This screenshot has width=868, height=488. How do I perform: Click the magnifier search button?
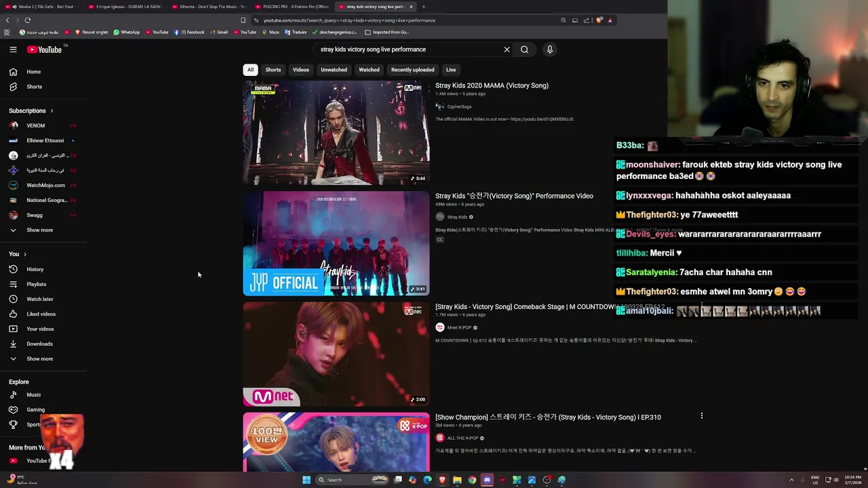click(x=524, y=49)
